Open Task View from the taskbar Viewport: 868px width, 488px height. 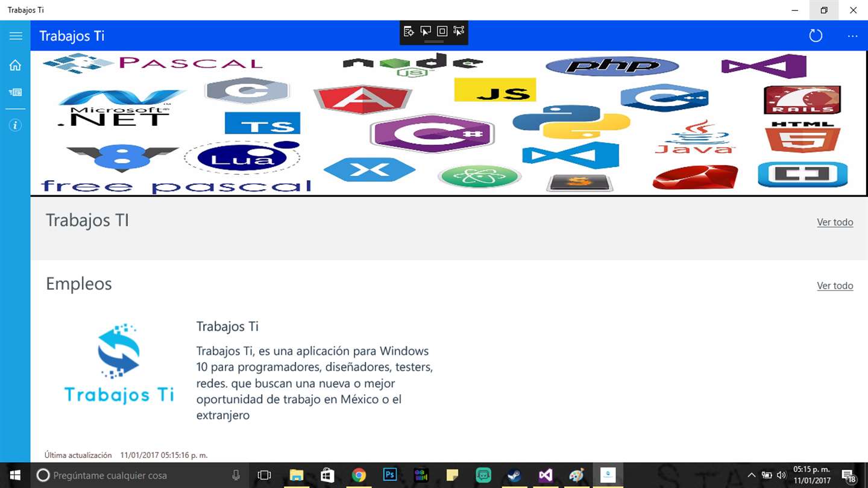[x=264, y=475]
